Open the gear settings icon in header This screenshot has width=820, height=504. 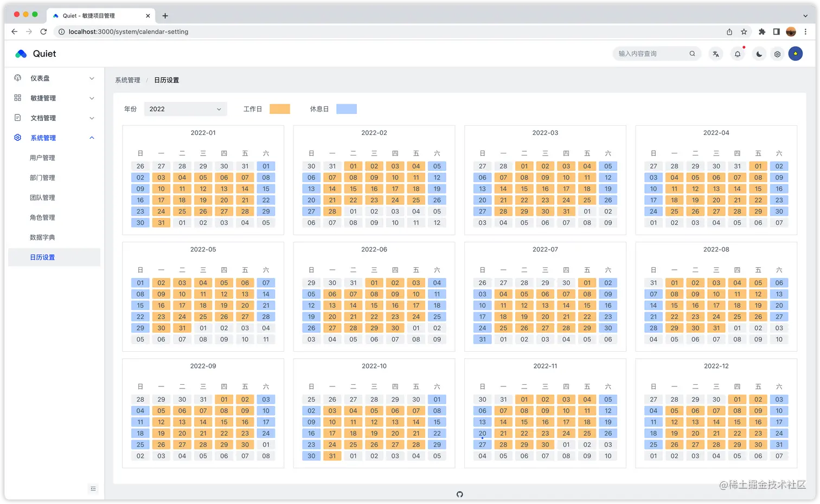pos(777,54)
